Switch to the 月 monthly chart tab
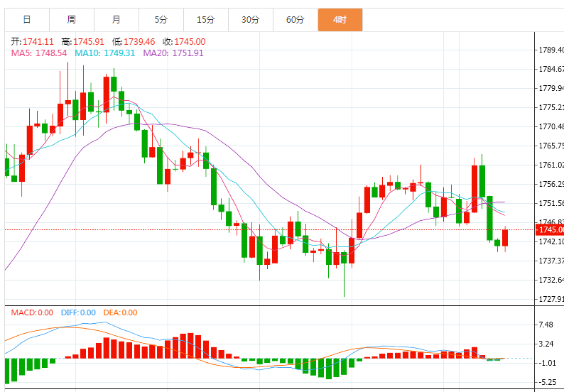564x392 pixels. 116,20
